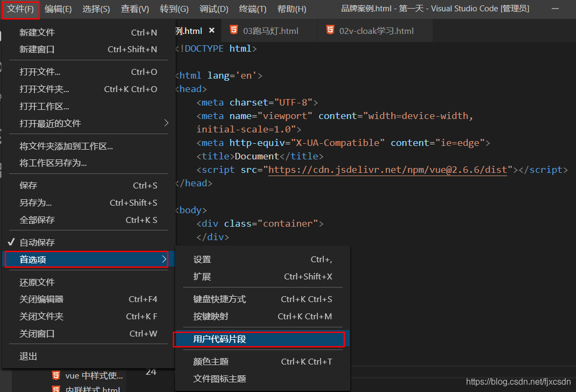Select 颜色主题 submenu entry
Screen dimensions: 576x392
point(262,361)
